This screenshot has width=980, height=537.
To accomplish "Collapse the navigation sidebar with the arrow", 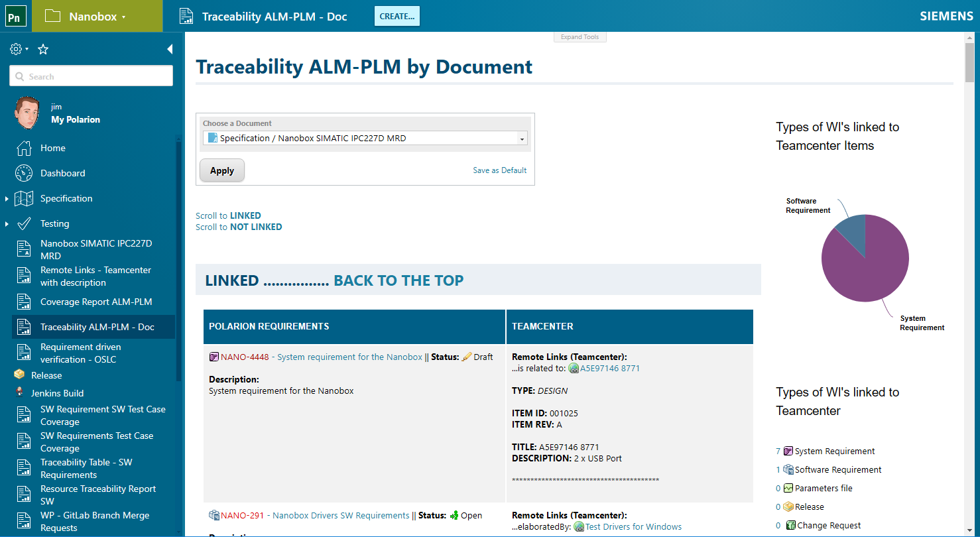I will 170,48.
